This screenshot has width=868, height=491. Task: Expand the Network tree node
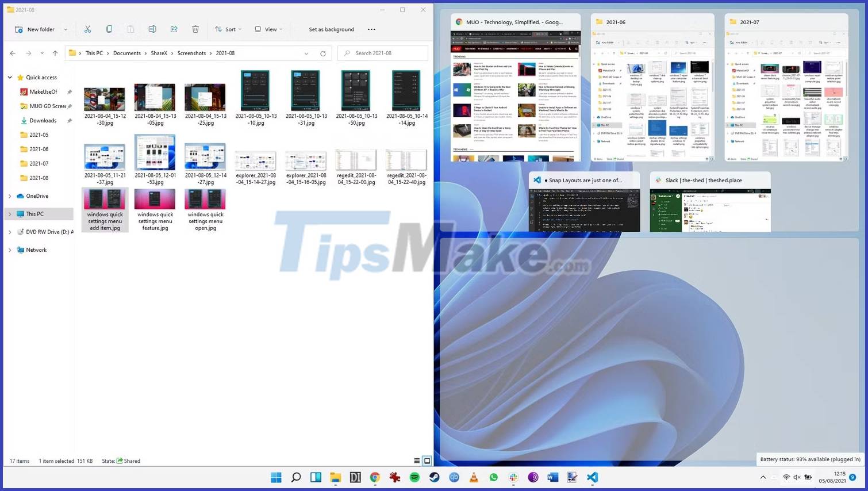pos(10,250)
